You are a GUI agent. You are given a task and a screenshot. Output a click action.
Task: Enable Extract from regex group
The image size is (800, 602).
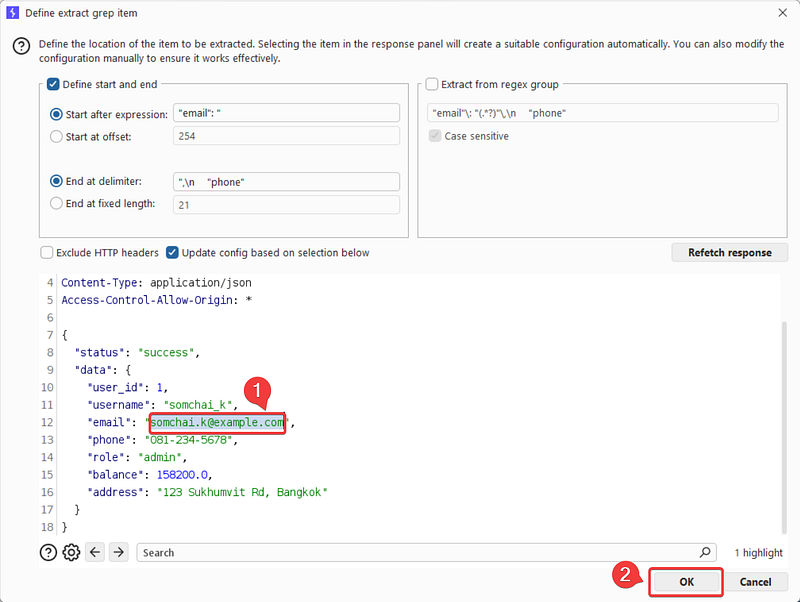[x=432, y=84]
